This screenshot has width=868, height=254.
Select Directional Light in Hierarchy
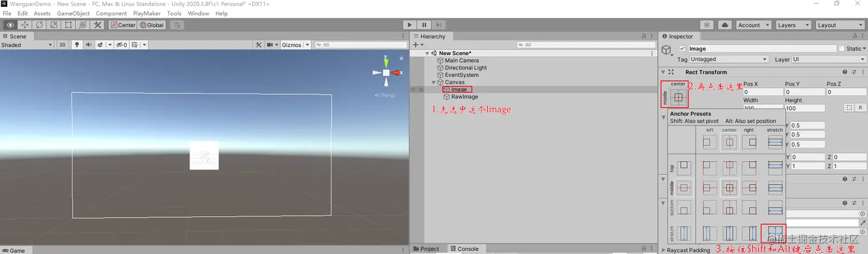click(x=466, y=68)
